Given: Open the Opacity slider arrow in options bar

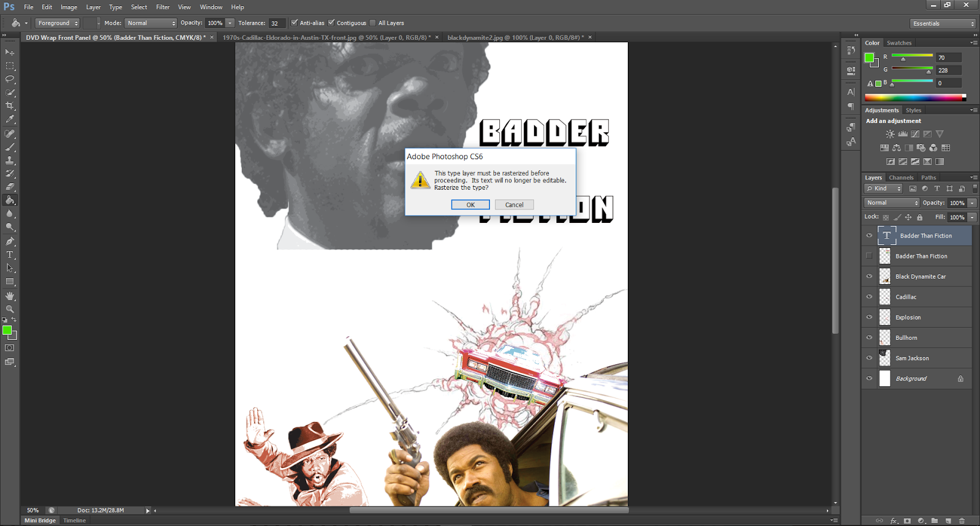Looking at the screenshot, I should click(x=230, y=23).
